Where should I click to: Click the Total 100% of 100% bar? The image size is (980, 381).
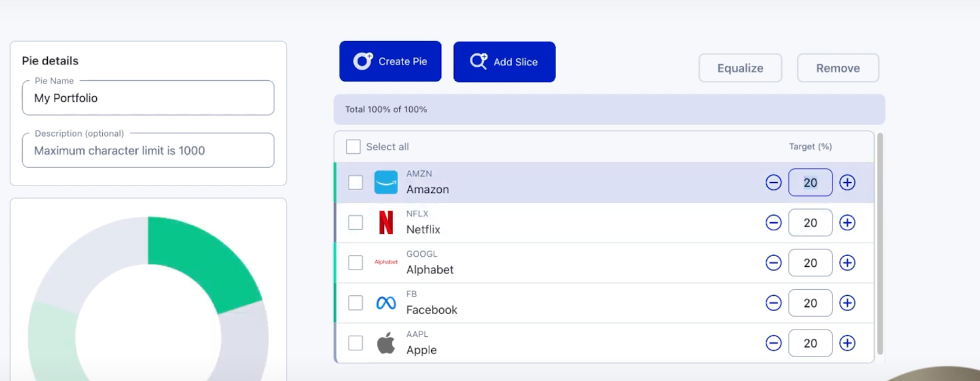pos(609,110)
